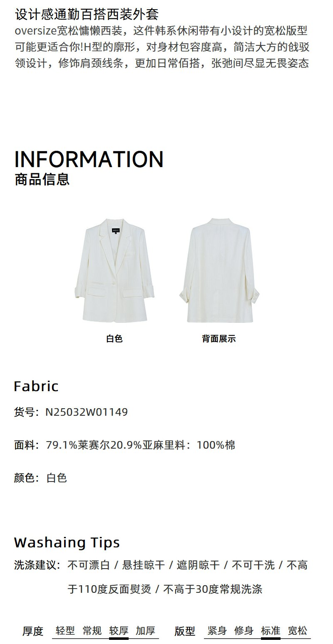Select 轻型 thickness option
Screen dimensions: 333x644
[65, 630]
